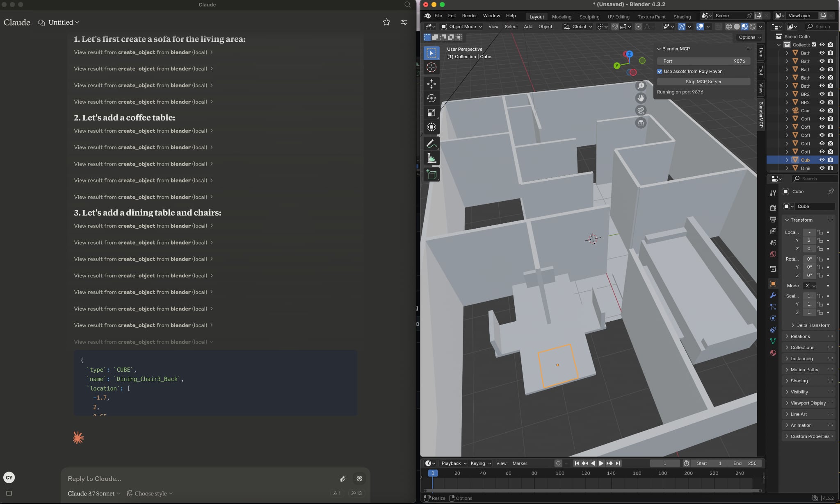840x504 pixels.
Task: Open the Blender File menu
Action: [438, 16]
